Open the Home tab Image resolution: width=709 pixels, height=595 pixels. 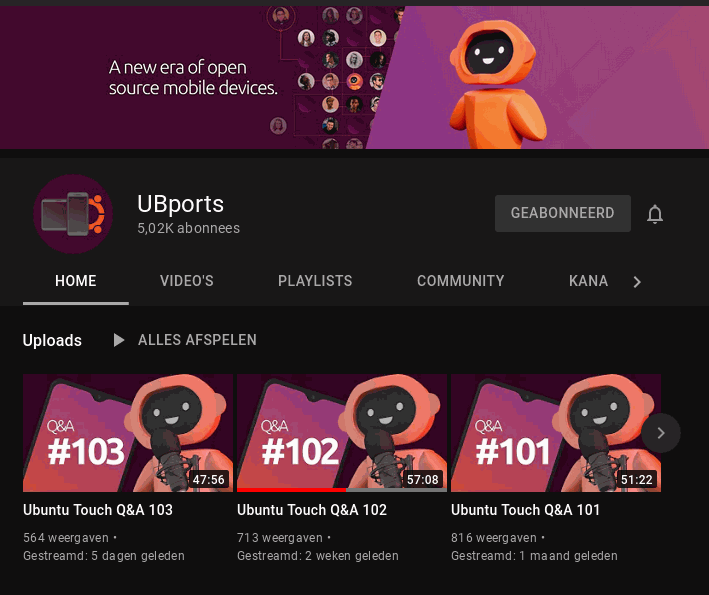(76, 281)
